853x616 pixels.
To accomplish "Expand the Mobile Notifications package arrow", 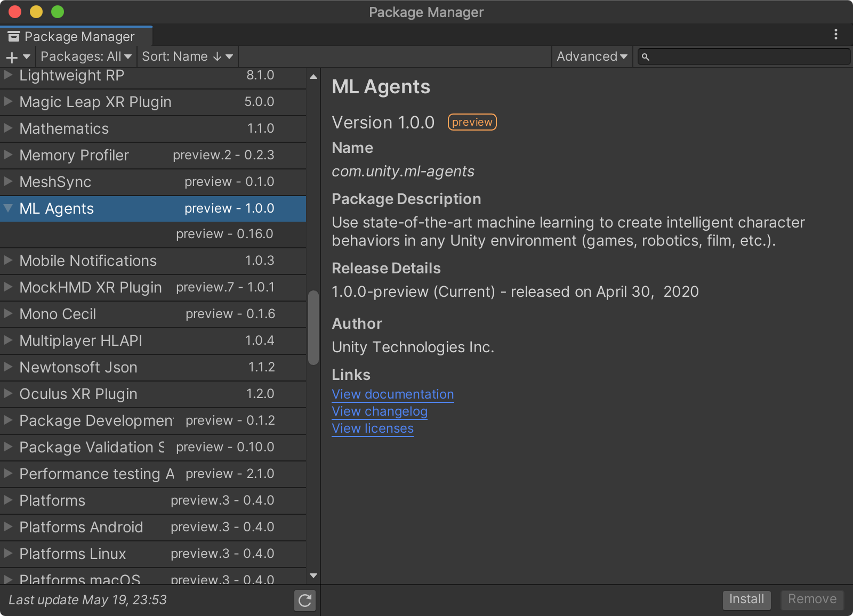I will [8, 260].
